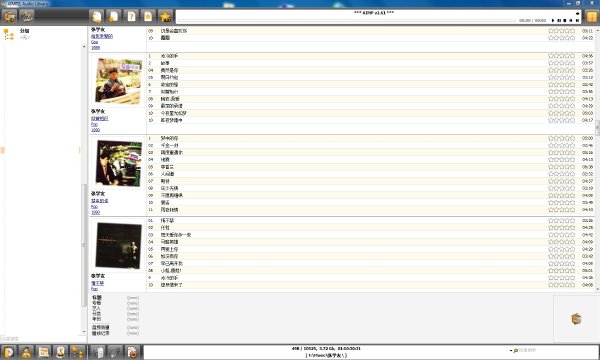
Task: Click the filter search box under the left tree
Action: pyautogui.click(x=43, y=339)
